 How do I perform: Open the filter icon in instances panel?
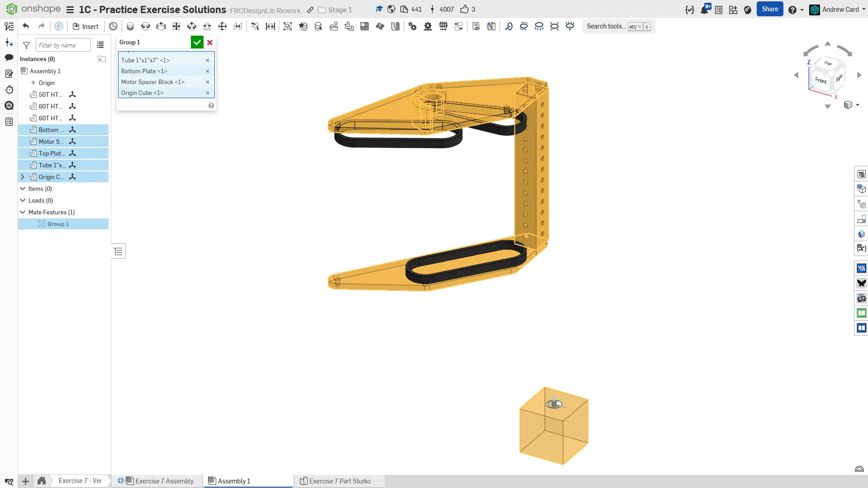pyautogui.click(x=27, y=45)
